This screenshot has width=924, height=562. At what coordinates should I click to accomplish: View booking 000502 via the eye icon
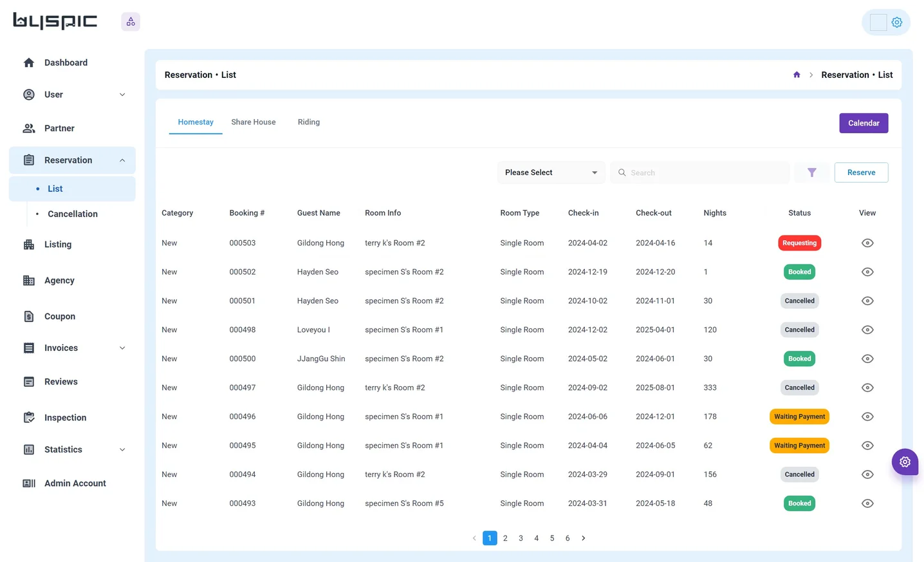click(867, 272)
